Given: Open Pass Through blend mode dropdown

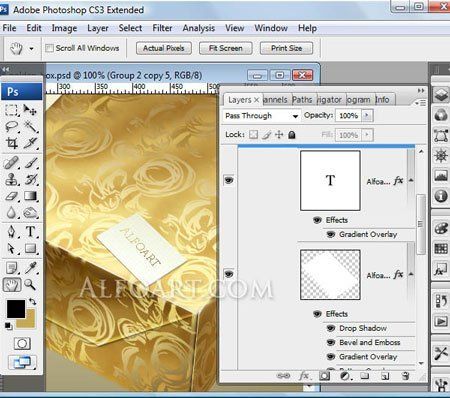Looking at the screenshot, I should click(x=261, y=116).
